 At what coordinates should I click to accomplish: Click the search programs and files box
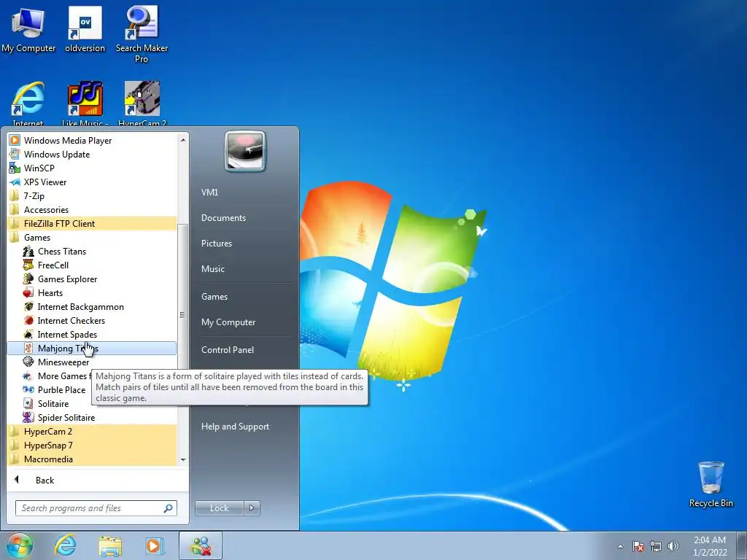pos(96,508)
